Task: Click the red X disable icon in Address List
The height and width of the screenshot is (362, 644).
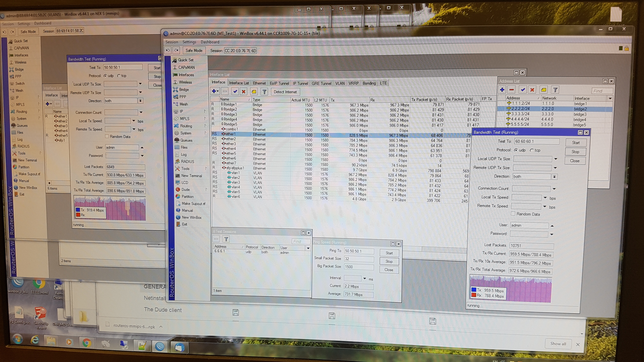Action: [x=532, y=90]
